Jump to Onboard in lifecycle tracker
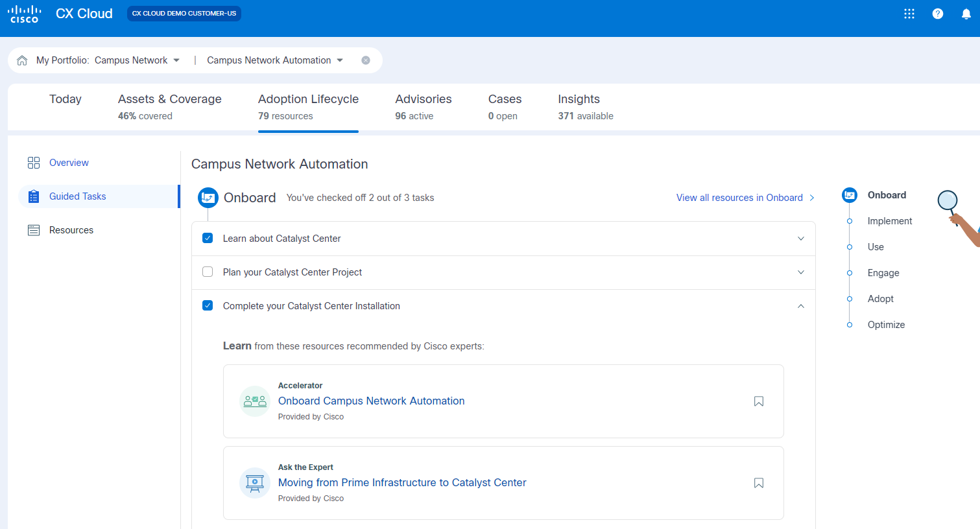This screenshot has width=980, height=529. click(x=887, y=195)
